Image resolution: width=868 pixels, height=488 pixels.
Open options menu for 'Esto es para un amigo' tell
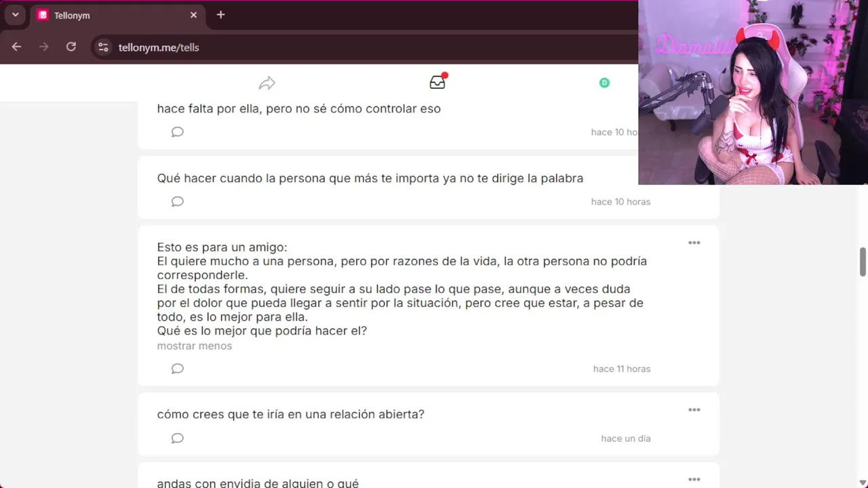click(694, 243)
